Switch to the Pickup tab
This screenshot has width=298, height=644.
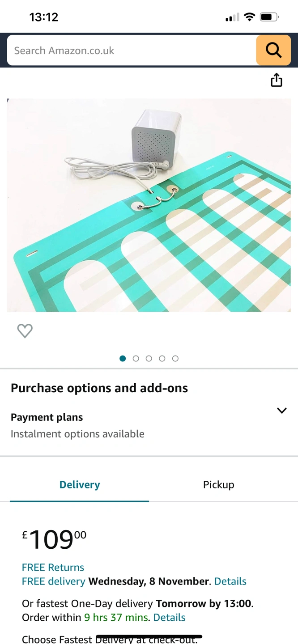pos(218,484)
